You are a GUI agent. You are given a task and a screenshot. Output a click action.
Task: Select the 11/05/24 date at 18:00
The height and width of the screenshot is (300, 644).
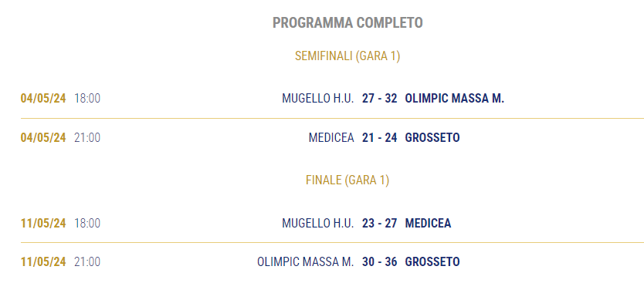point(43,223)
